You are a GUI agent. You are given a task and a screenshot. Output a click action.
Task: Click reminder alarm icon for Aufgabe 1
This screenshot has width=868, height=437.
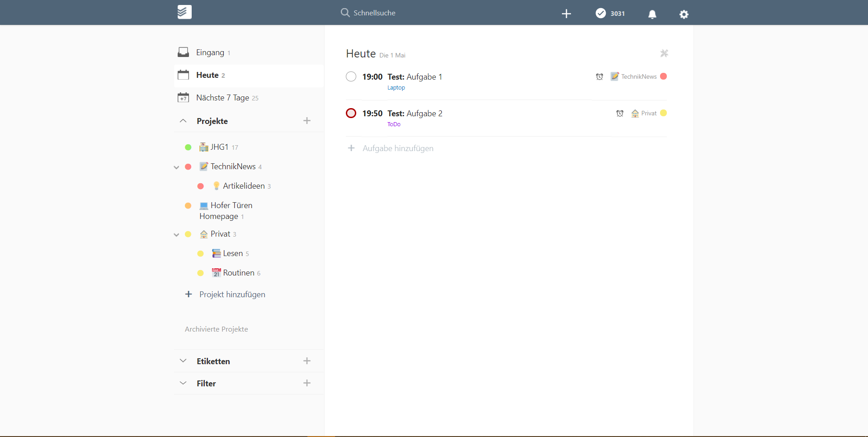pyautogui.click(x=599, y=76)
